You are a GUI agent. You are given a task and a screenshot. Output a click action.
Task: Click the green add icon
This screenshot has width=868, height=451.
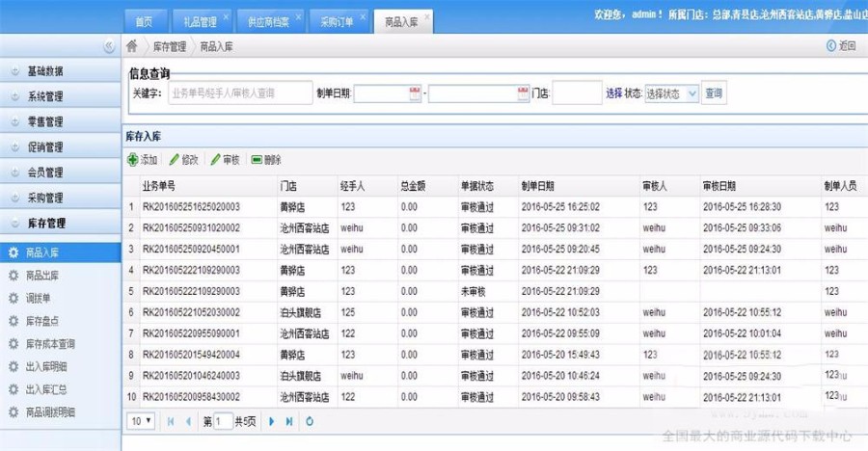pos(133,160)
